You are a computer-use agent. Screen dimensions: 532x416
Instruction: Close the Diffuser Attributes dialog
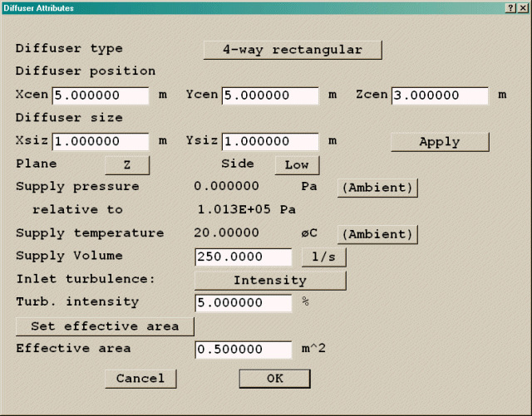pyautogui.click(x=522, y=7)
